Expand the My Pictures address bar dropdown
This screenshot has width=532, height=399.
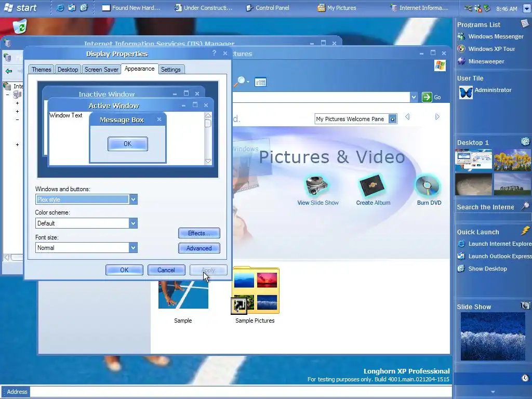pos(414,97)
